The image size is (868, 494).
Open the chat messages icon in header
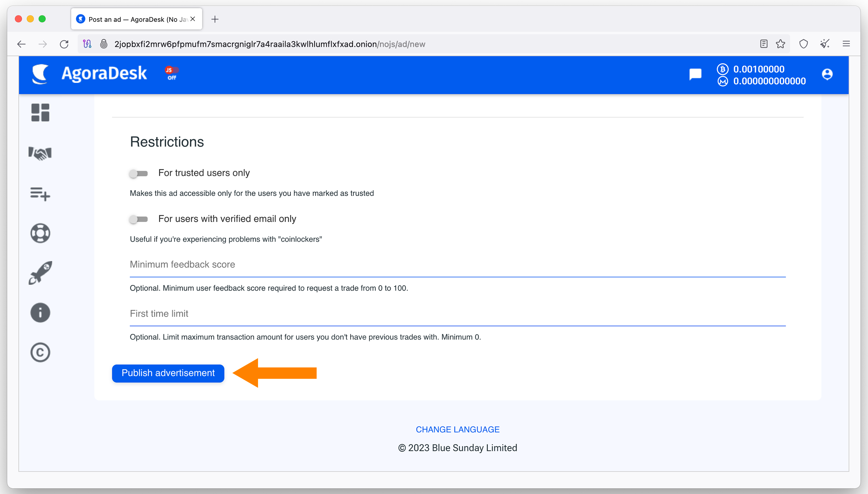pyautogui.click(x=695, y=74)
